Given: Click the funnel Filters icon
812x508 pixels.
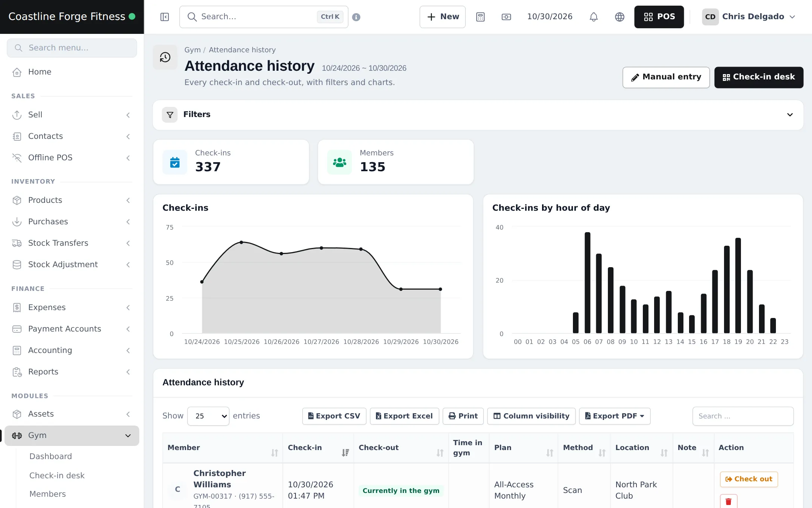Looking at the screenshot, I should click(170, 115).
